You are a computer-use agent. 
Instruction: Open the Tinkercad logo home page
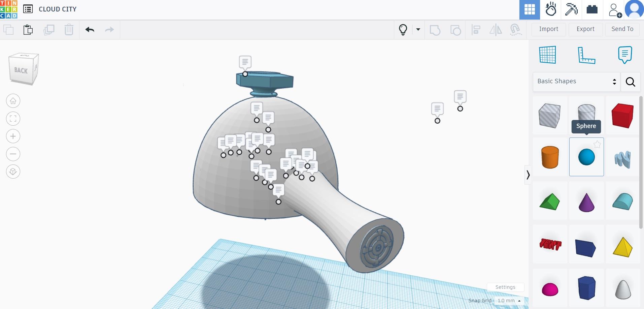point(9,9)
